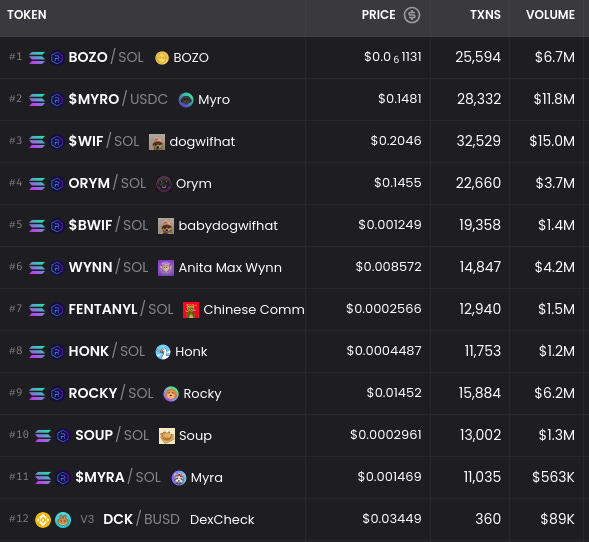Click the PancakeSwap icon in DCK row
This screenshot has width=589, height=542.
click(x=63, y=520)
